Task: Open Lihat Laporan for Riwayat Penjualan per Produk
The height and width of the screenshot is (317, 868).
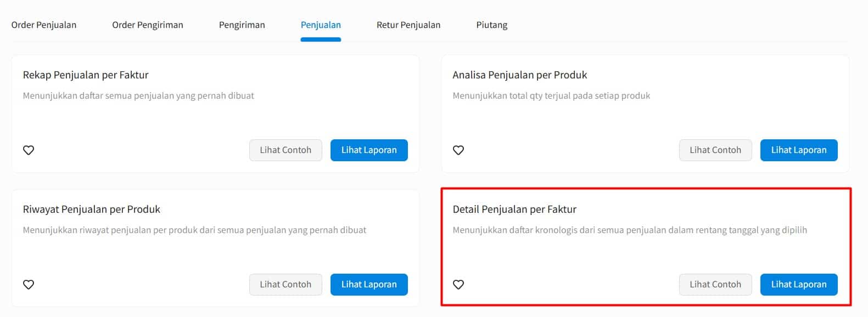Action: click(x=369, y=285)
